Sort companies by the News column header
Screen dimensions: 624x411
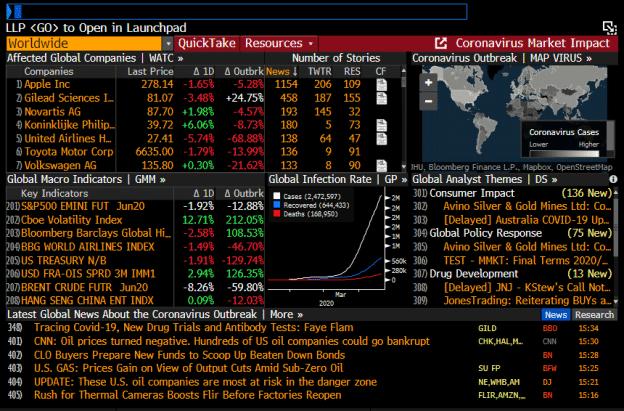[279, 72]
